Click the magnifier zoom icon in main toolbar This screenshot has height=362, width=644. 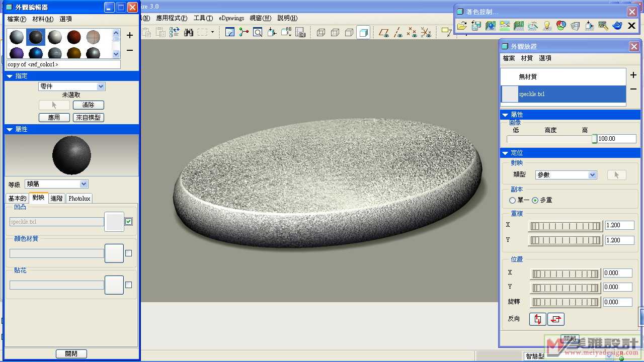click(x=258, y=33)
